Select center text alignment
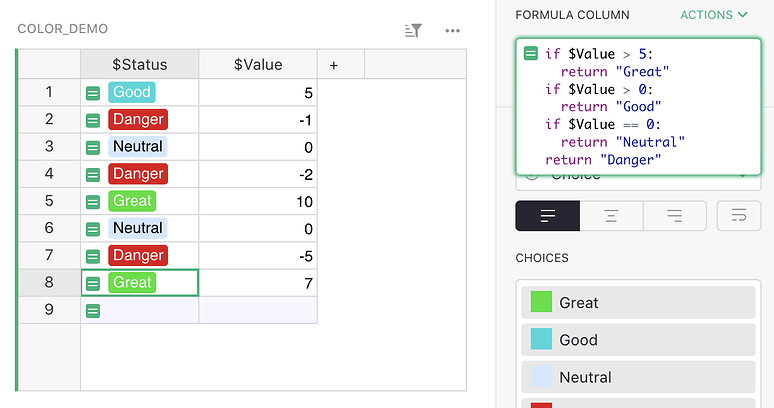 (x=611, y=216)
